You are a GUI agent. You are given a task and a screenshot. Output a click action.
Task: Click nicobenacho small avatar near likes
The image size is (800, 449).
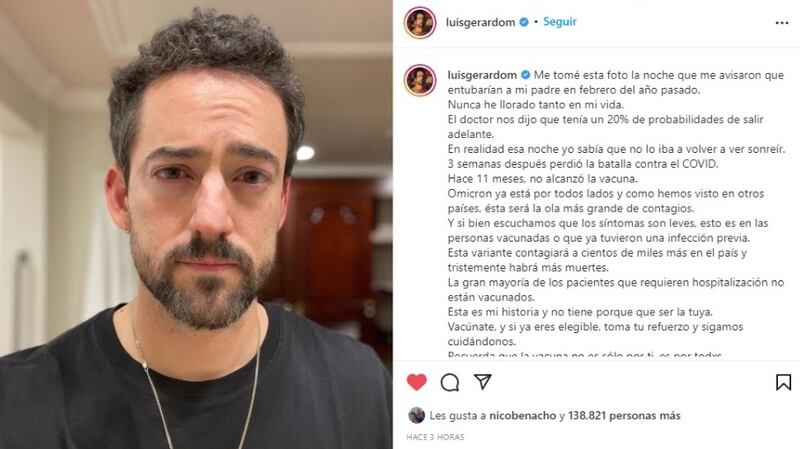point(416,415)
